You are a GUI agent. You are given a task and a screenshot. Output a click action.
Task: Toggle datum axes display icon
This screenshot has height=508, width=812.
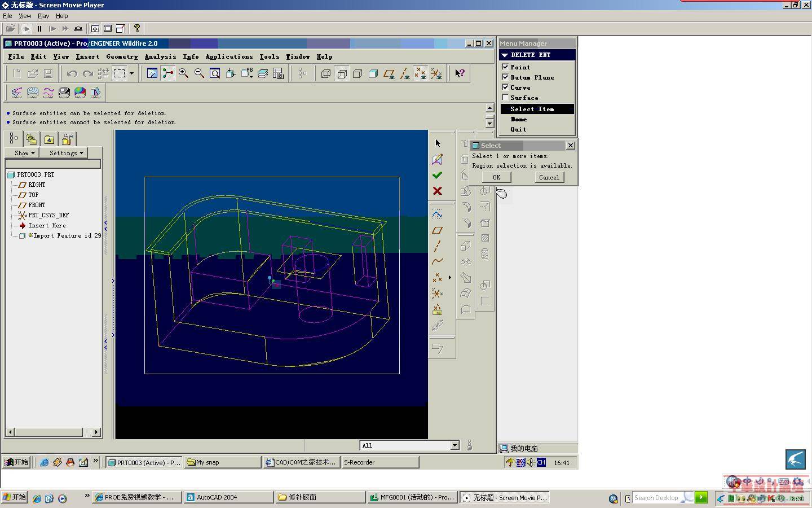click(405, 73)
